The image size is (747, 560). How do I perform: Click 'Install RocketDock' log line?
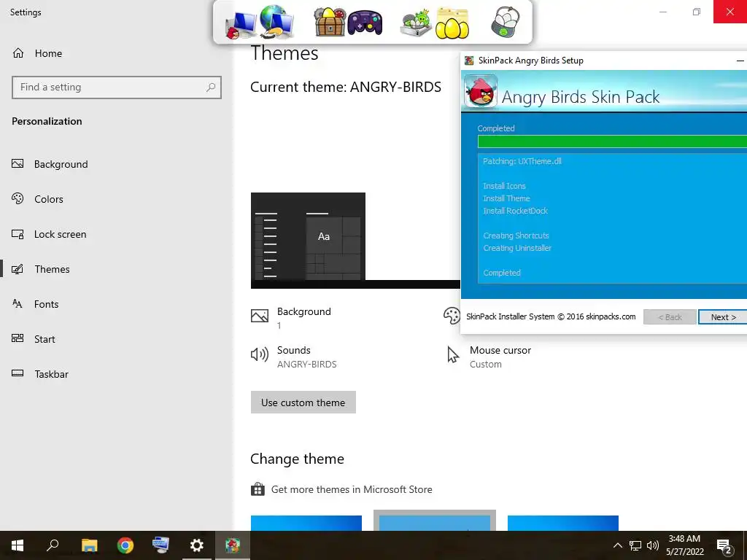pos(516,211)
